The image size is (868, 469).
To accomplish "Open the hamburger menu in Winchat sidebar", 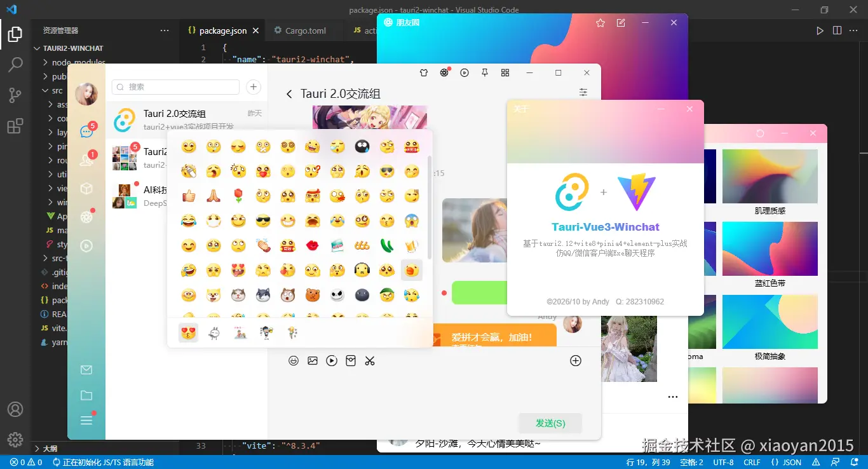I will [86, 420].
